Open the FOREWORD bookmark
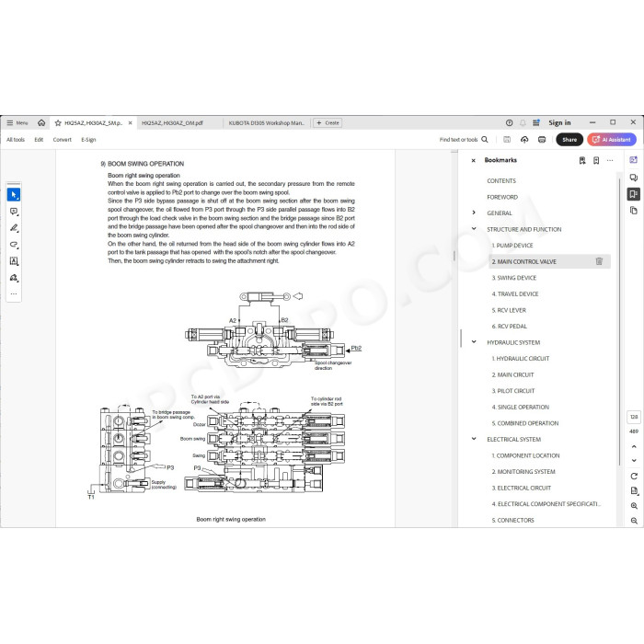The image size is (644, 644). click(502, 197)
